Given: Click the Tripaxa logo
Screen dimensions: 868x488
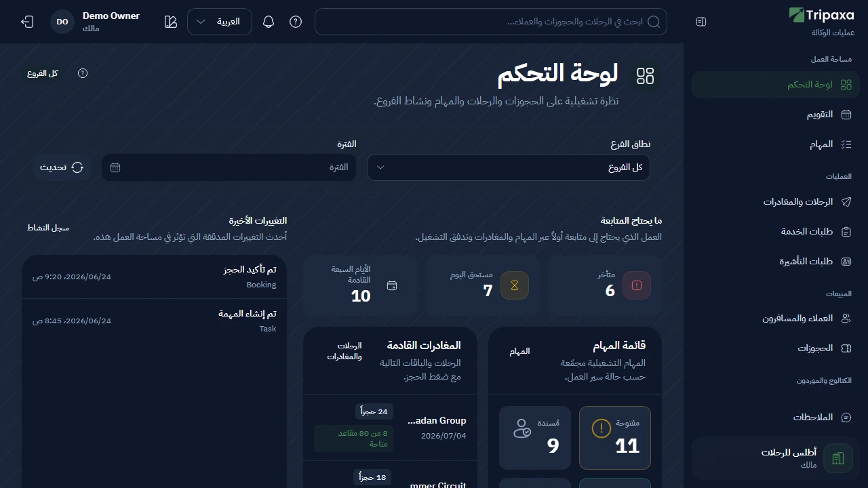Looking at the screenshot, I should pyautogui.click(x=822, y=15).
